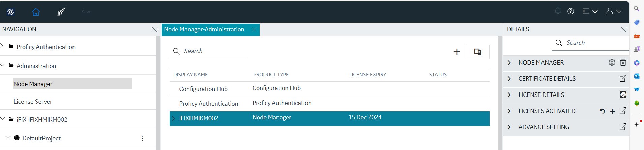
Task: Click the plus icon to add node
Action: click(457, 52)
